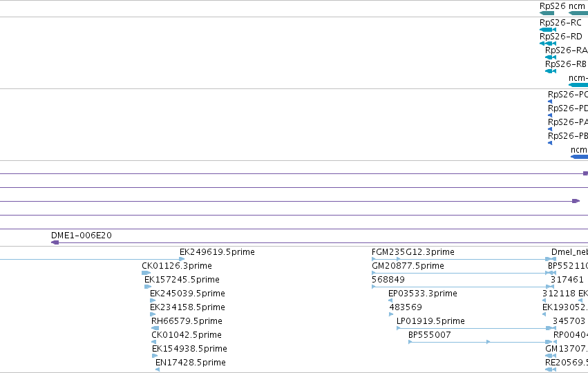Select the RH66579.5prime EST glyph
This screenshot has height=373, width=588.
pos(155,328)
